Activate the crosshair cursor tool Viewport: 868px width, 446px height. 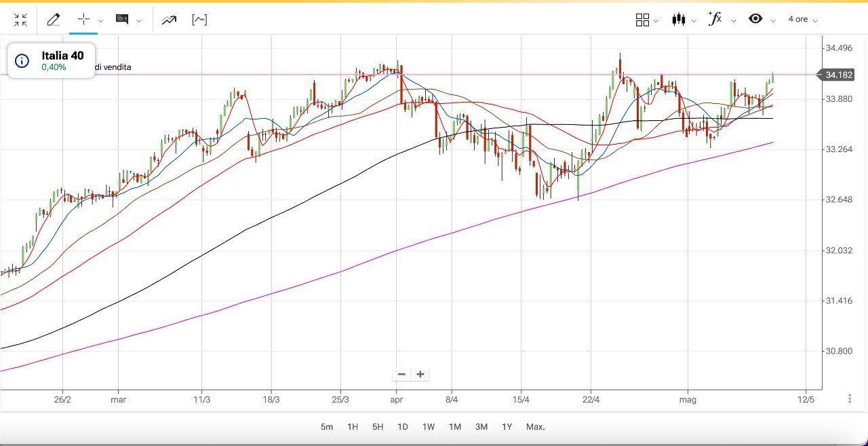83,19
